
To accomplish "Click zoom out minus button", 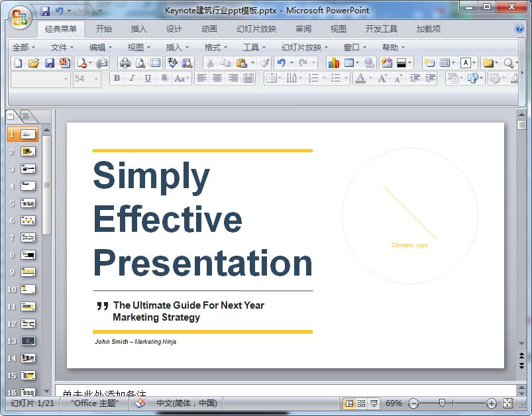I will pyautogui.click(x=413, y=403).
